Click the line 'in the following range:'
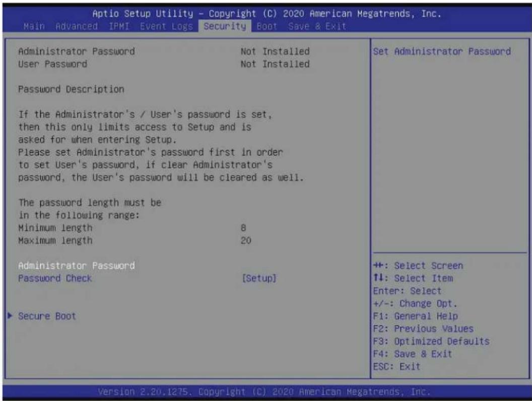This screenshot has width=532, height=401. [79, 215]
